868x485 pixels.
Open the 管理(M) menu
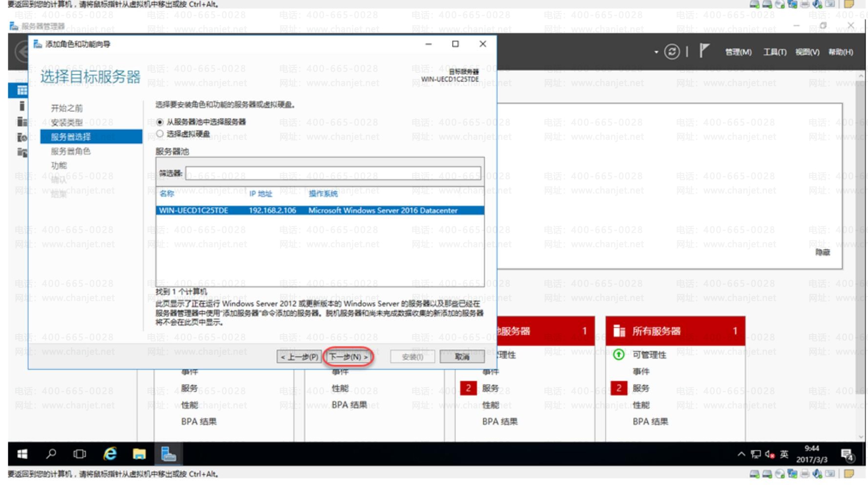(738, 52)
